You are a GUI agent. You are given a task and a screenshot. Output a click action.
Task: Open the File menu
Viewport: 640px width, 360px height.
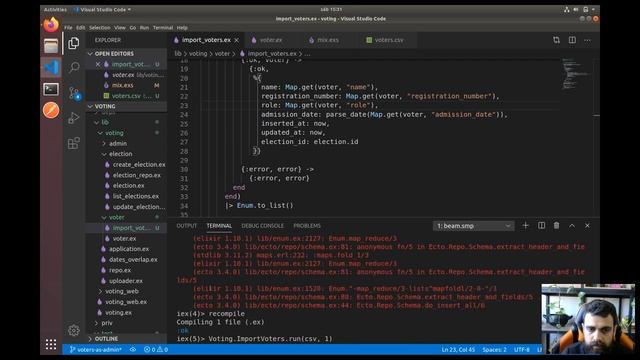pos(68,28)
